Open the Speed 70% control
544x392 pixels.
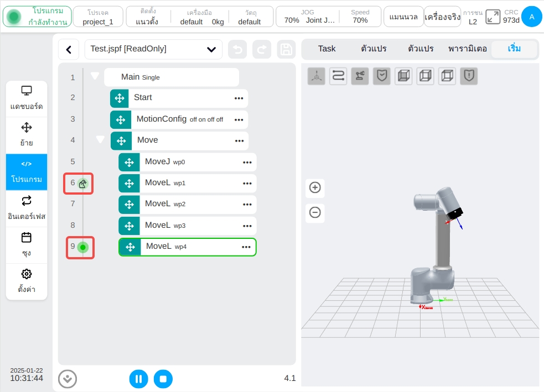[x=360, y=17]
